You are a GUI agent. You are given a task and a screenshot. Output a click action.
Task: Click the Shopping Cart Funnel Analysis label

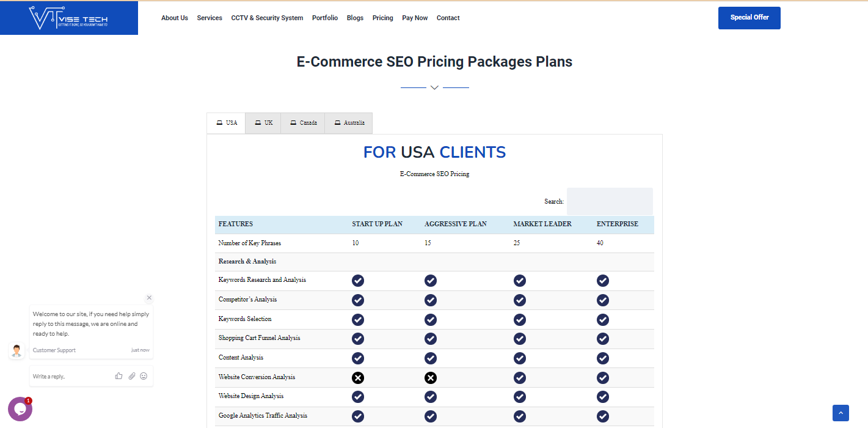click(x=260, y=338)
